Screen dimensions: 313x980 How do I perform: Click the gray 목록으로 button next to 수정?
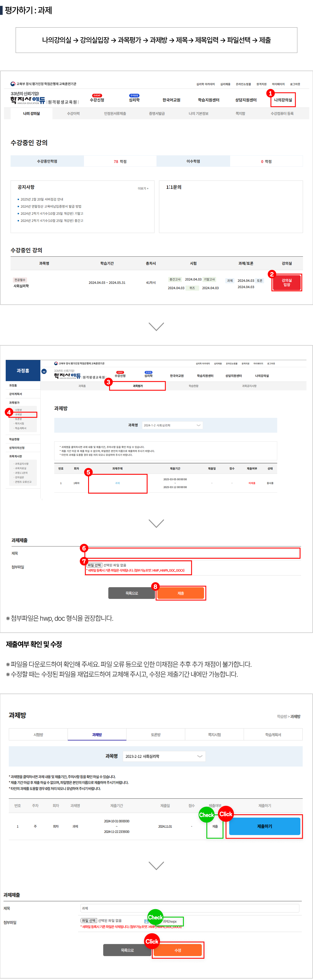pyautogui.click(x=127, y=950)
